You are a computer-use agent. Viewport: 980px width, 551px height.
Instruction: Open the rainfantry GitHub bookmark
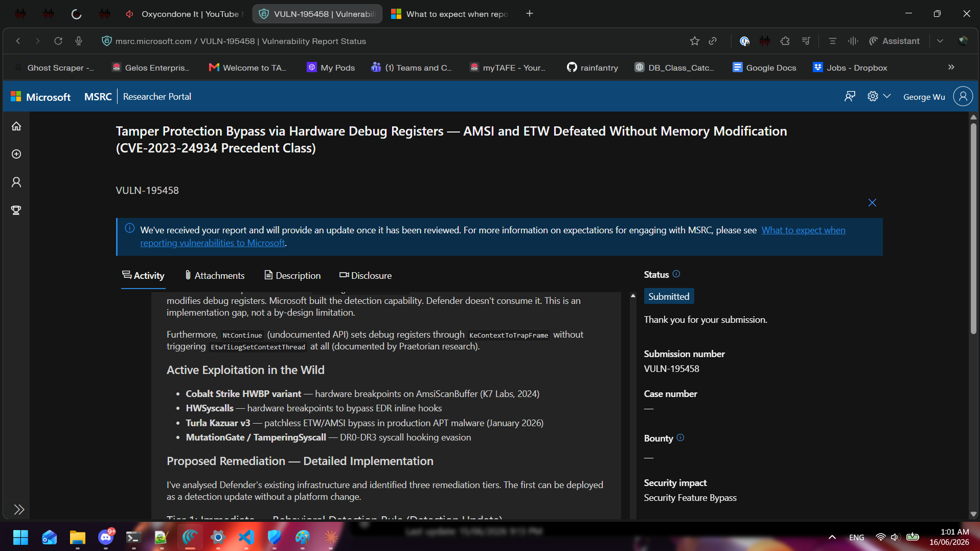(x=592, y=68)
